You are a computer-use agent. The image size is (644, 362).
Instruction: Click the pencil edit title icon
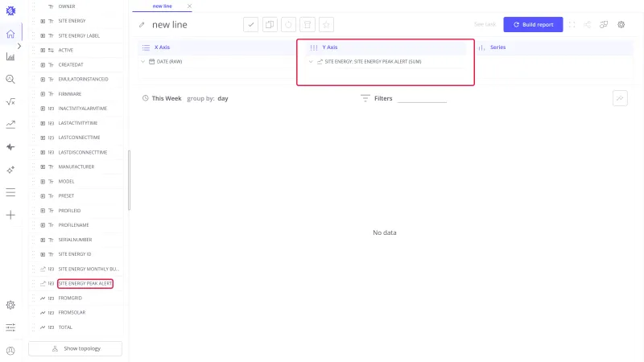coord(142,25)
